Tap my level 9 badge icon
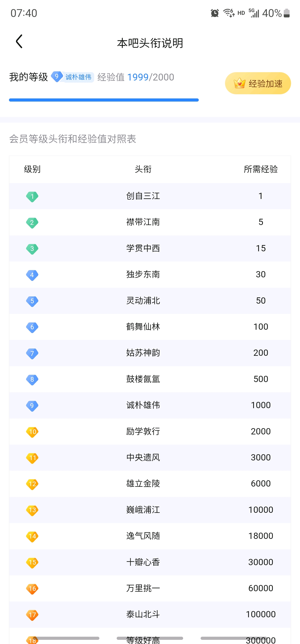 pos(57,76)
